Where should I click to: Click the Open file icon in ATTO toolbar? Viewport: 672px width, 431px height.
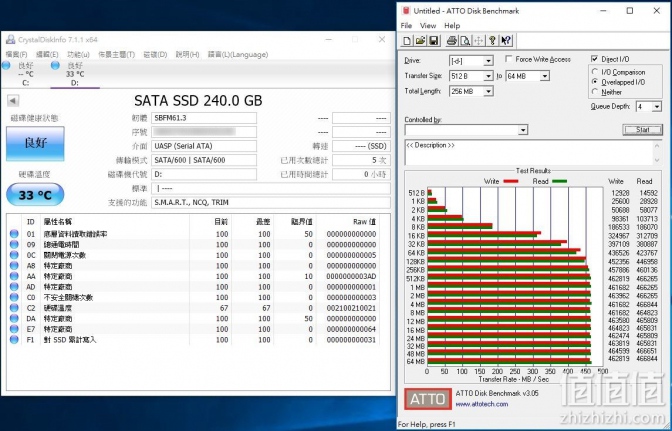pyautogui.click(x=420, y=41)
